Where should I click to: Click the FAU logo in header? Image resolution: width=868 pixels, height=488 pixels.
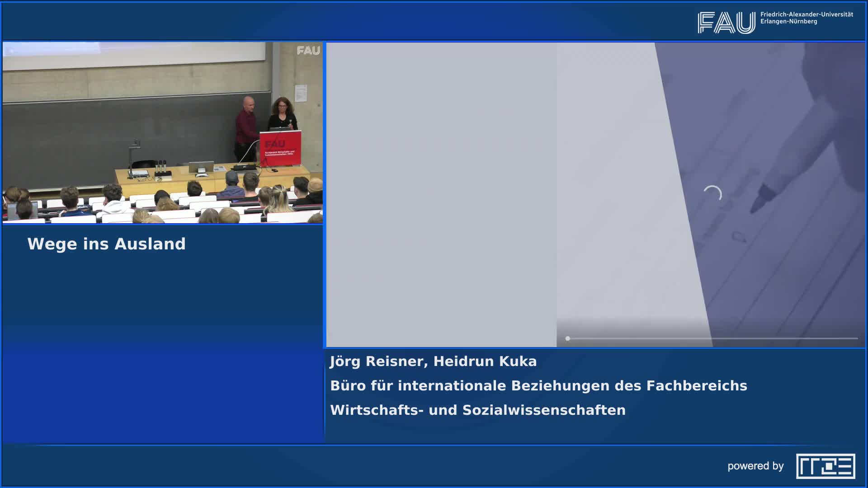(x=726, y=23)
